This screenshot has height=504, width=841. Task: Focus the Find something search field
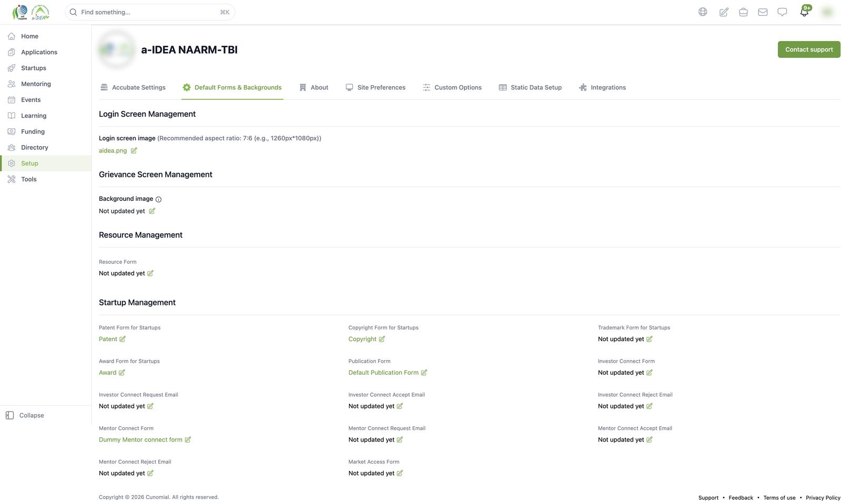tap(150, 12)
